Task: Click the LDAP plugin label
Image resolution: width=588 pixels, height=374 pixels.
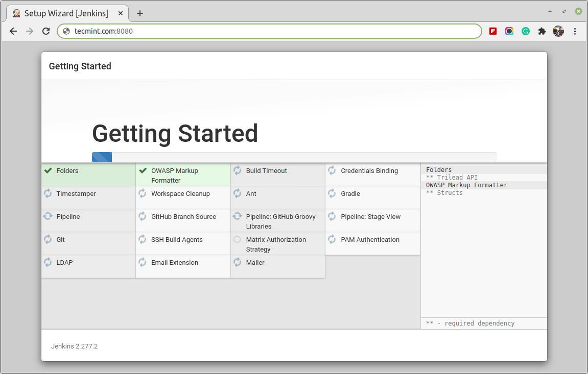Action: tap(64, 262)
